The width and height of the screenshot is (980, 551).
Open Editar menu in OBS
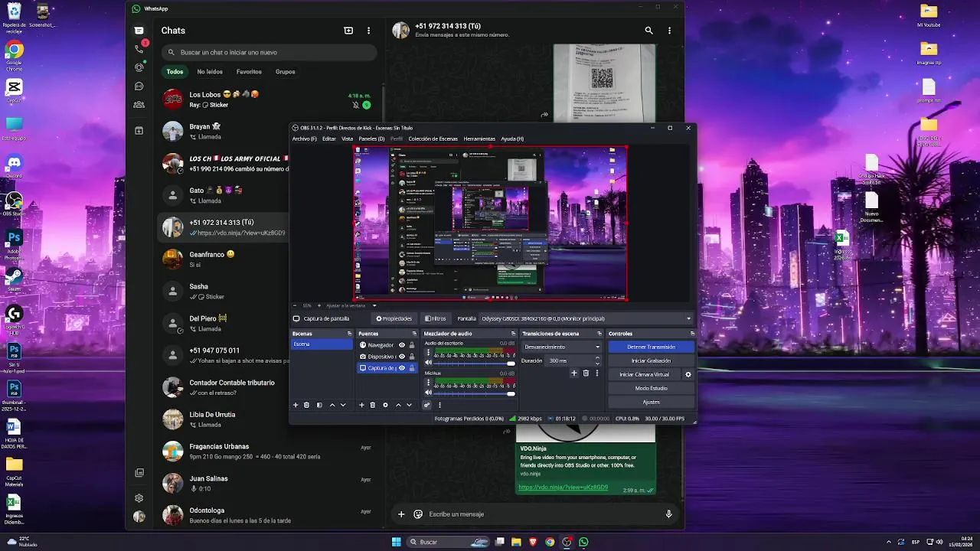[329, 139]
